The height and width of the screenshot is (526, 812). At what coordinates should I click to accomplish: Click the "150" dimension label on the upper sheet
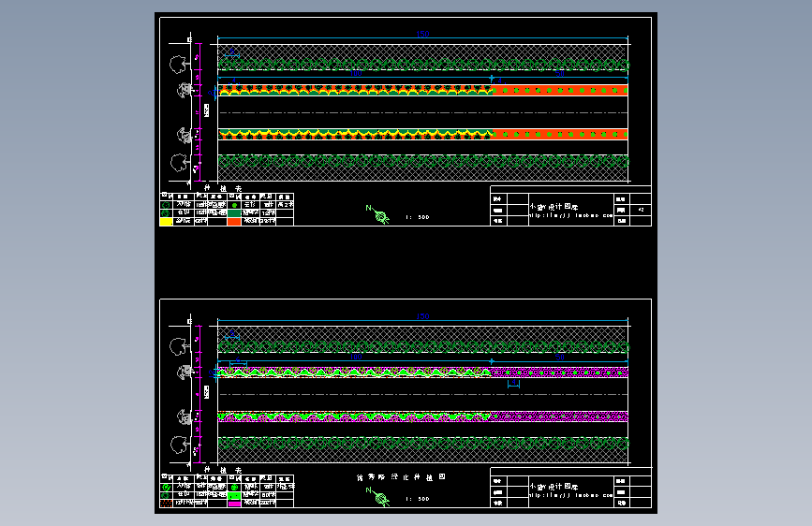[x=422, y=34]
